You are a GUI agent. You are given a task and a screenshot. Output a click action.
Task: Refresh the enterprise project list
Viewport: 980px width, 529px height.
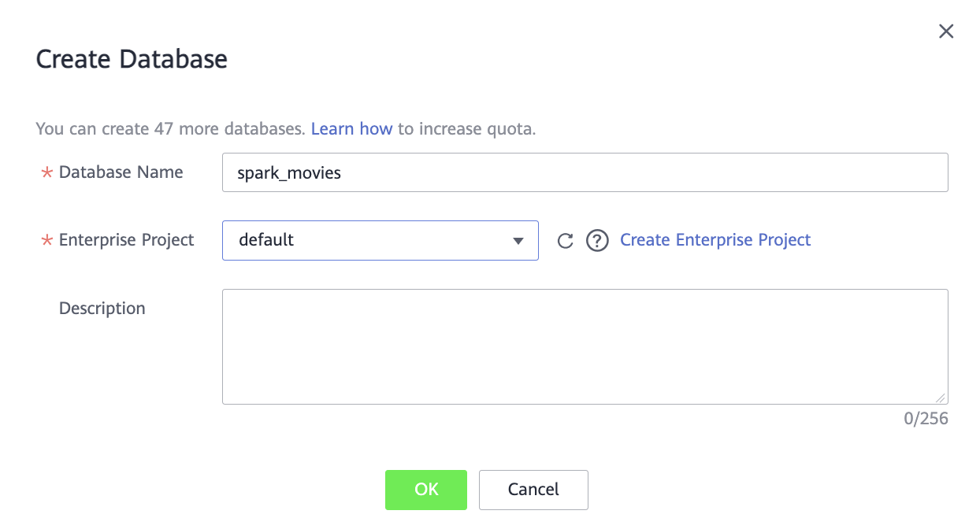pos(565,241)
